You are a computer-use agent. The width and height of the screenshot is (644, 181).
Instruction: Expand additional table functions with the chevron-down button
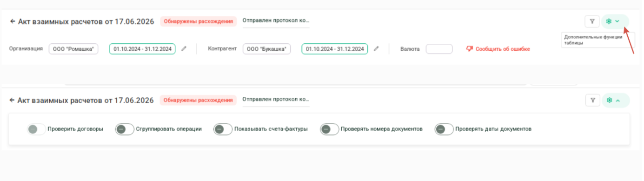pyautogui.click(x=615, y=21)
